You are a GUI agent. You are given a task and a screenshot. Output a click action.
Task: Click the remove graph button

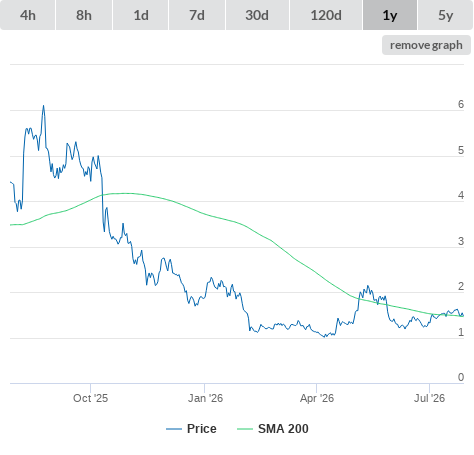click(x=426, y=45)
